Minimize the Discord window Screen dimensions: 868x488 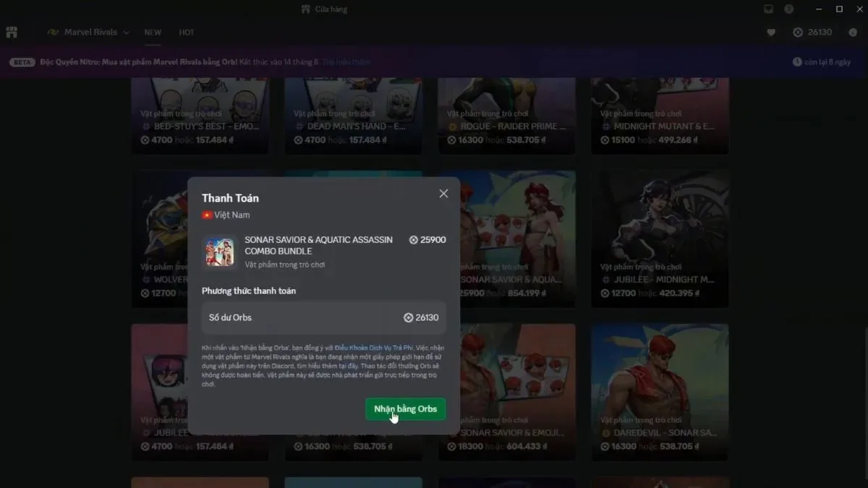(819, 9)
